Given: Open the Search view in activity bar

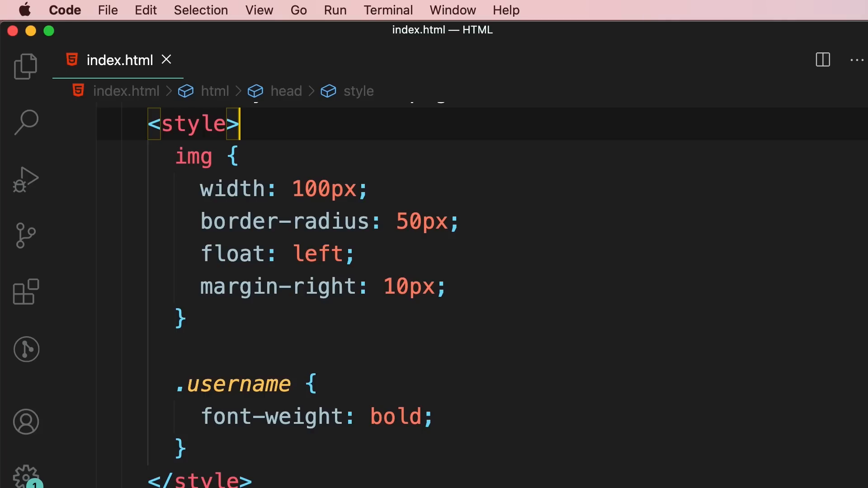Looking at the screenshot, I should coord(26,122).
